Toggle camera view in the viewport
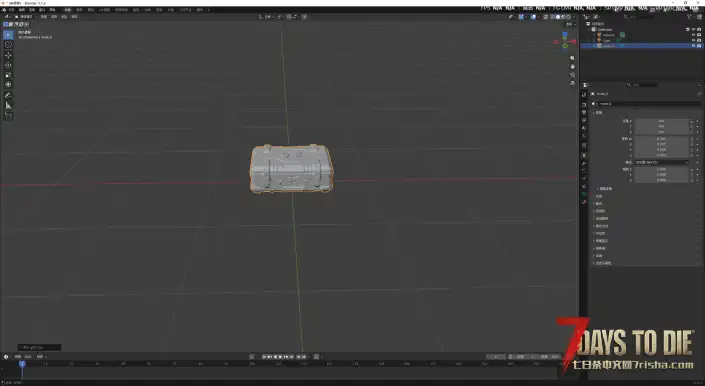The image size is (705, 386). 572,75
